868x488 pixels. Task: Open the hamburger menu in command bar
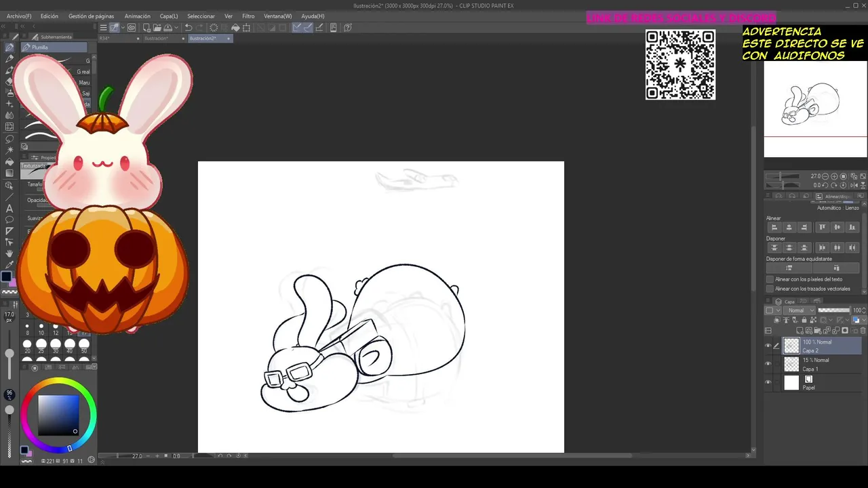tap(103, 28)
